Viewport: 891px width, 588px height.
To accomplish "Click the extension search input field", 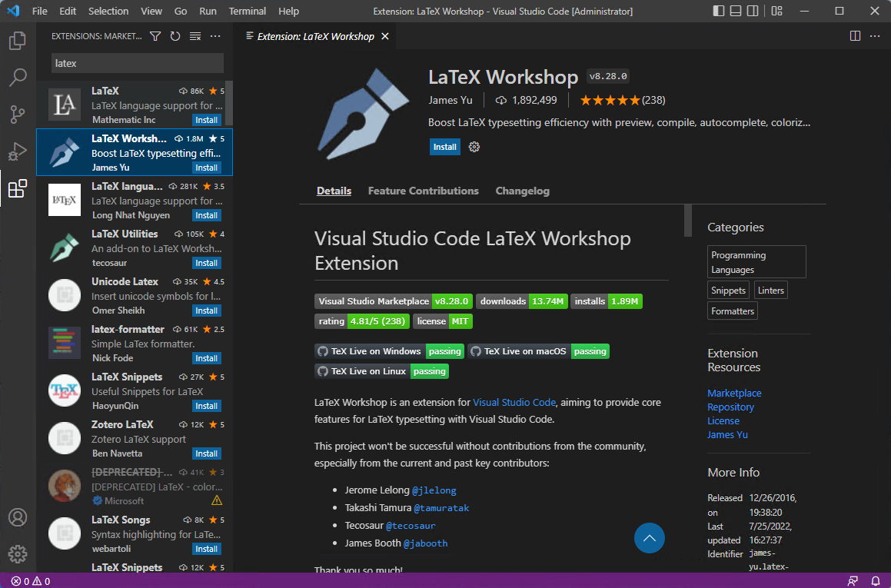I will [136, 63].
